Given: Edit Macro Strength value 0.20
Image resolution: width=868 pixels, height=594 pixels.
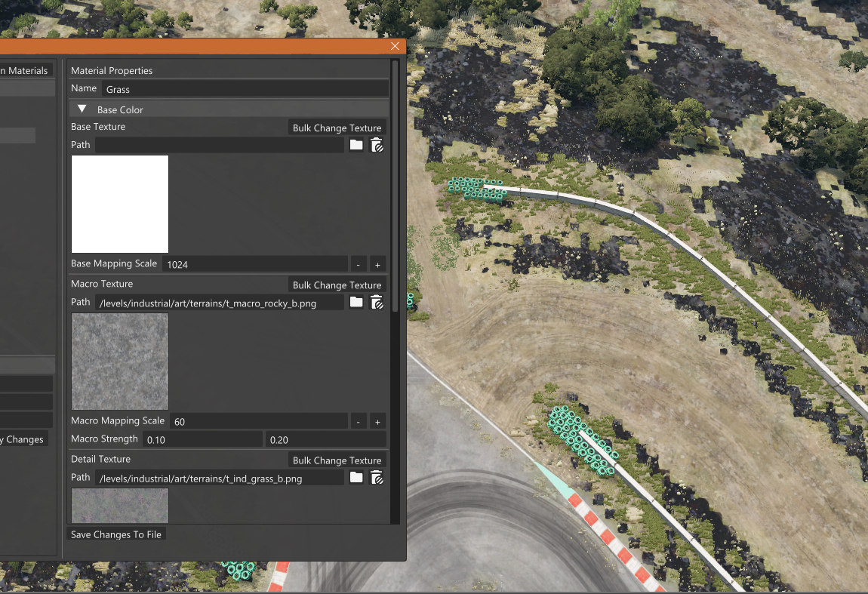Looking at the screenshot, I should point(325,439).
